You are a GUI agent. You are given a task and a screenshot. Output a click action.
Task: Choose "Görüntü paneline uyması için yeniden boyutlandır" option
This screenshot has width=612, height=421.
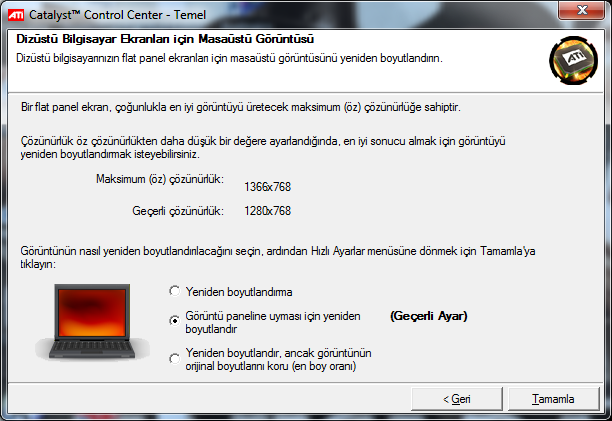click(x=174, y=320)
